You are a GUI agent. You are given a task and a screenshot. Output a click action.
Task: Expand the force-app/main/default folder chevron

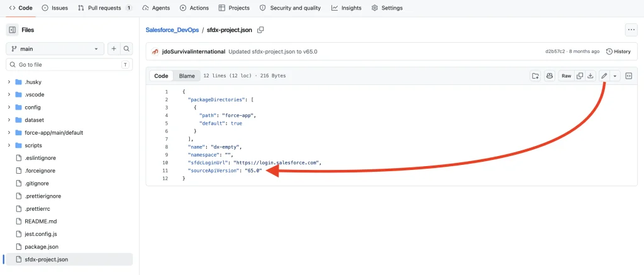click(x=9, y=133)
